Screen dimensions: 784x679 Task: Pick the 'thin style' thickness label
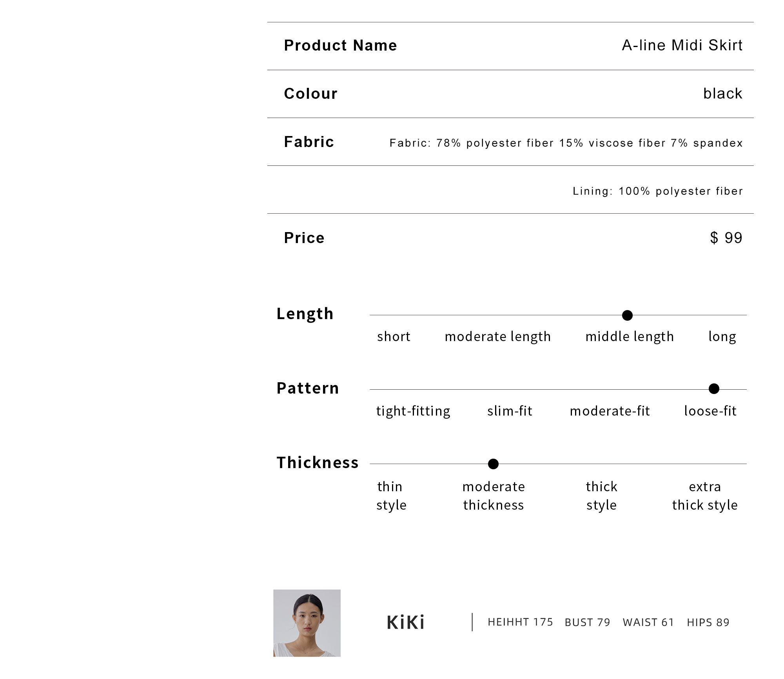click(391, 496)
